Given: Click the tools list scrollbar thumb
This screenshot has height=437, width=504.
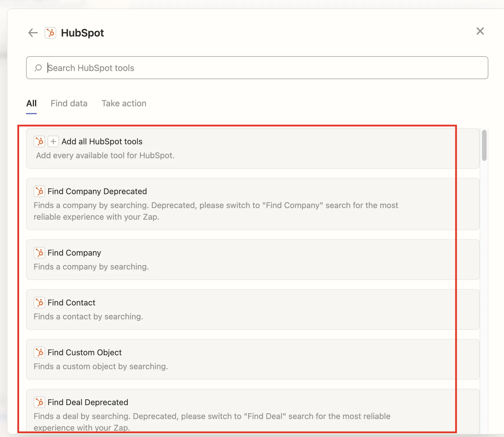Looking at the screenshot, I should [484, 145].
